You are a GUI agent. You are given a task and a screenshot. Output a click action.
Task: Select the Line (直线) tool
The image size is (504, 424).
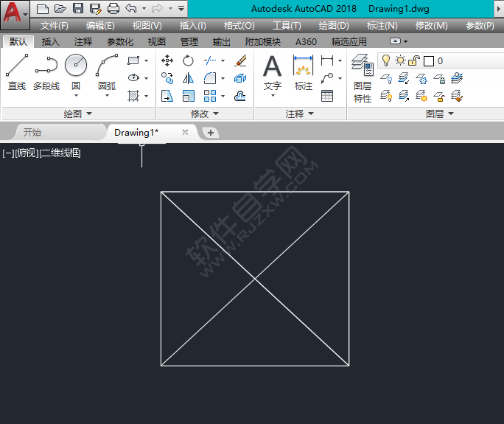(17, 72)
